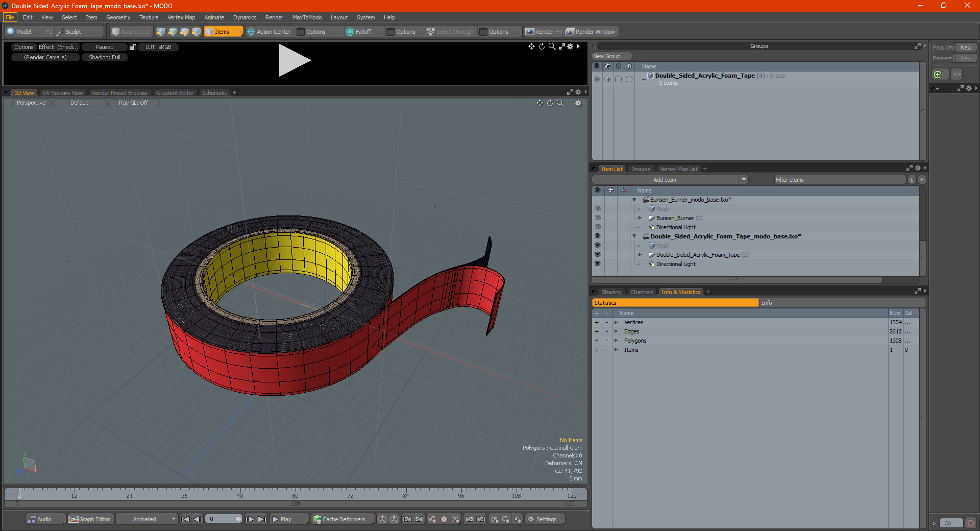Click the timeline range bar
The image size is (980, 531).
coord(295,503)
